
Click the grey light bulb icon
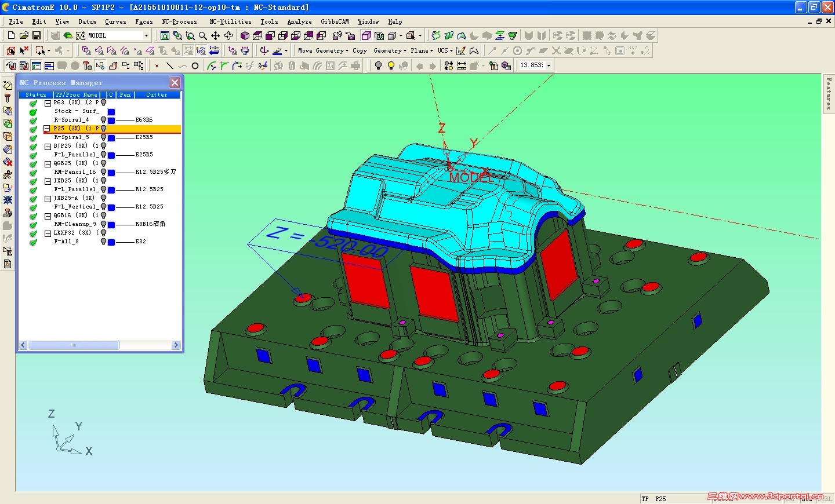click(378, 65)
